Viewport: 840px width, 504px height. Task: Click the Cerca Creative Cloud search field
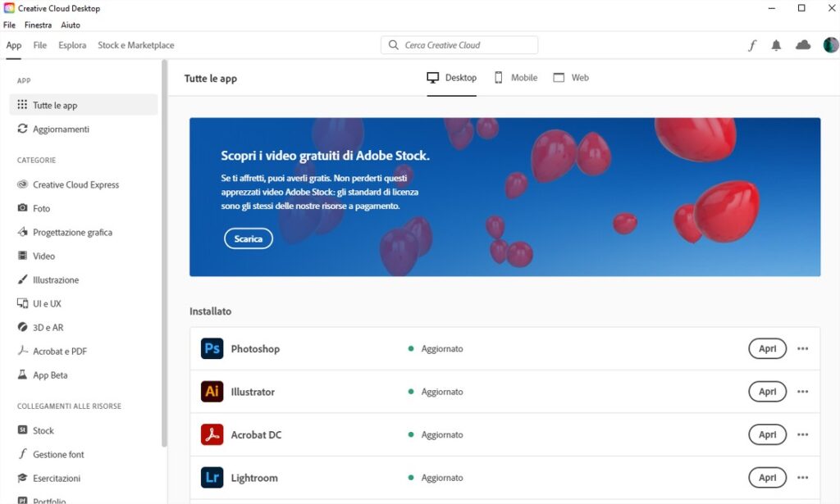click(x=458, y=44)
